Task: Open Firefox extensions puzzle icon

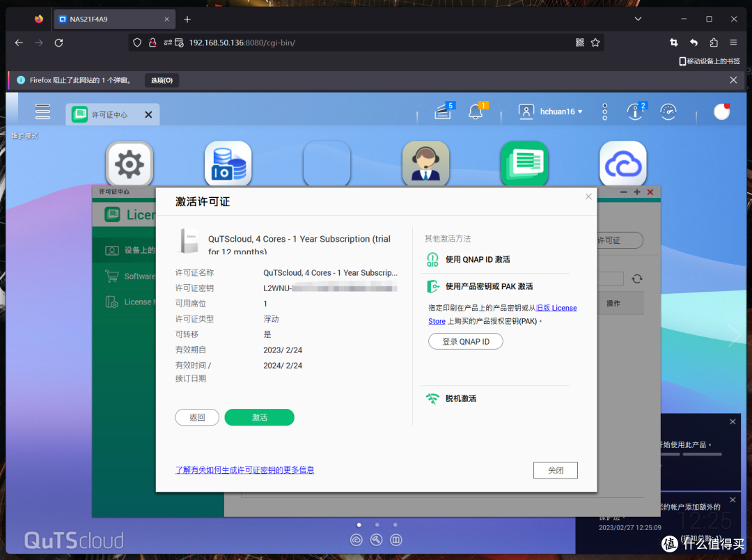Action: (714, 42)
